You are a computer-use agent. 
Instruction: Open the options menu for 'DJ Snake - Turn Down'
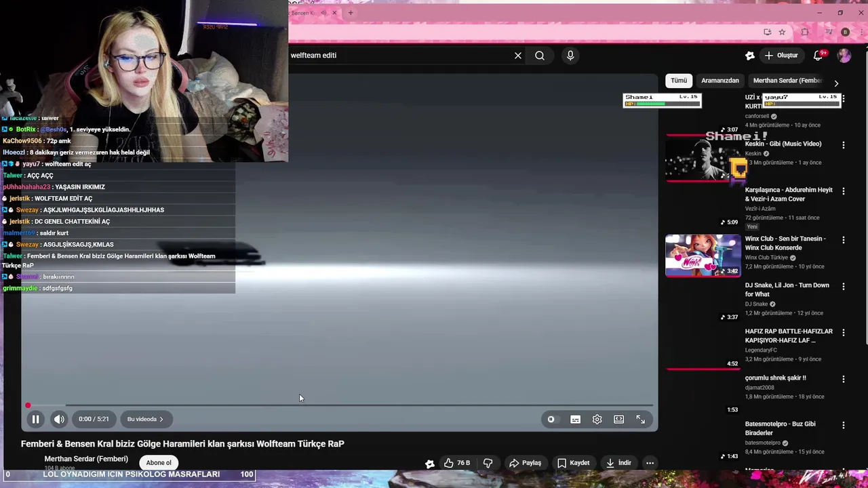pyautogui.click(x=844, y=287)
